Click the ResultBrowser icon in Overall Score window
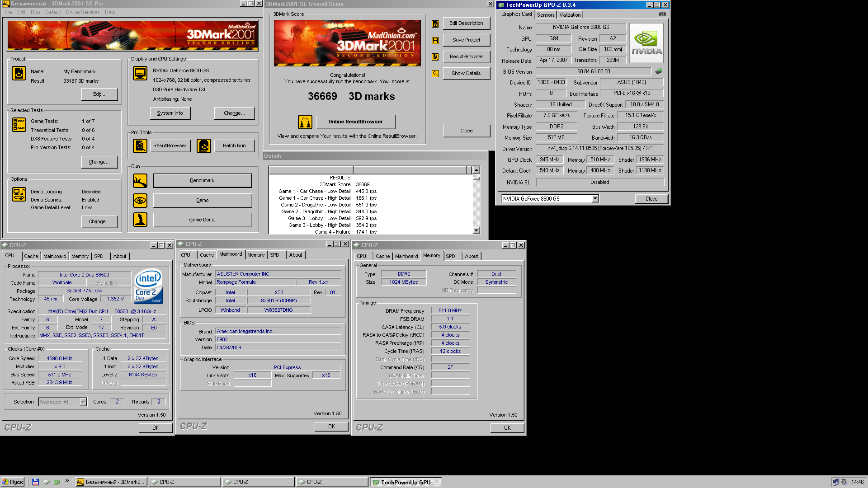The width and height of the screenshot is (868, 488). point(435,57)
